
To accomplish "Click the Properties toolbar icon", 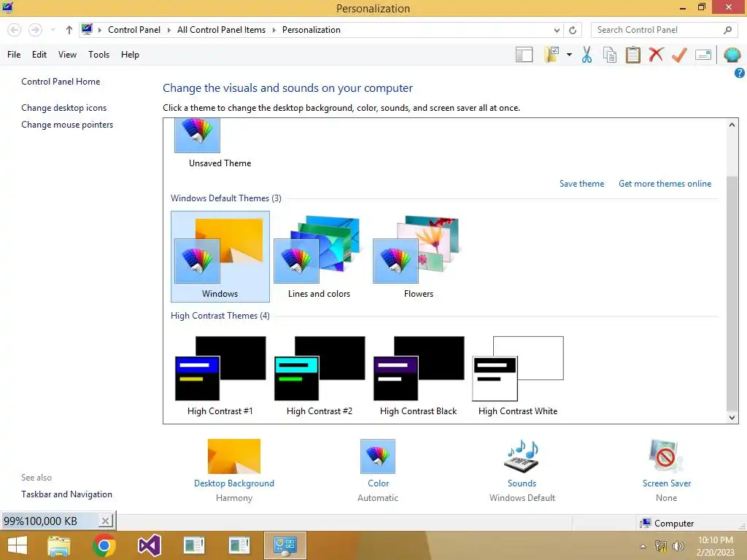I will pyautogui.click(x=703, y=55).
